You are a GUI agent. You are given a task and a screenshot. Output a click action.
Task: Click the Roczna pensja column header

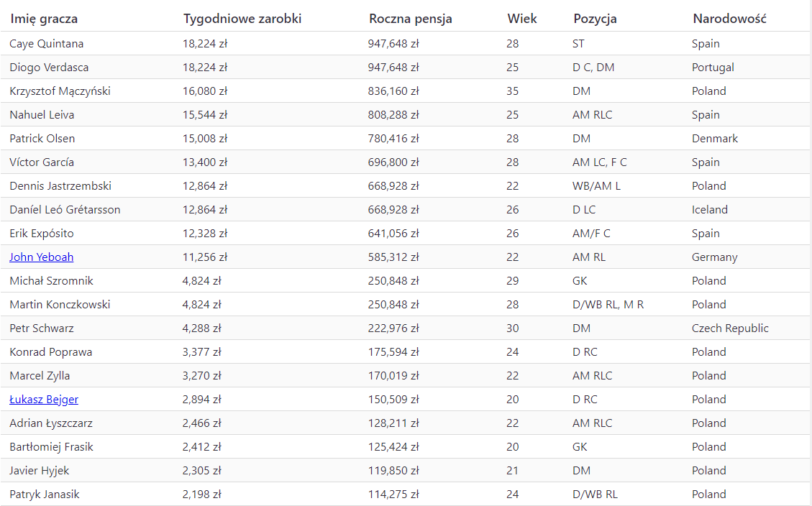[411, 19]
